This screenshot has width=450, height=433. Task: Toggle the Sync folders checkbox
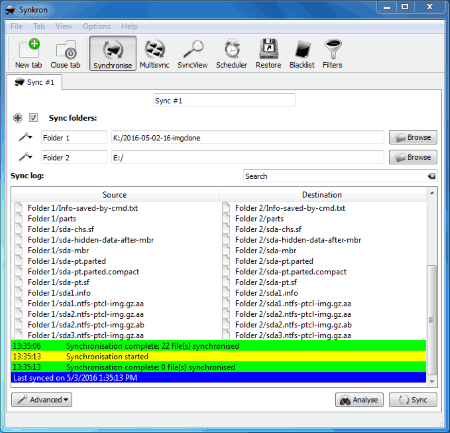pos(33,118)
